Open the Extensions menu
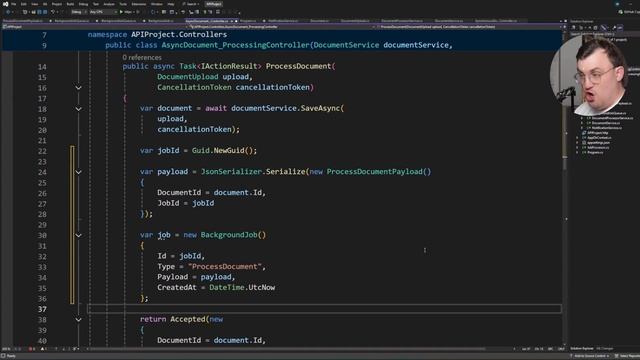The width and height of the screenshot is (640, 360). tap(139, 4)
